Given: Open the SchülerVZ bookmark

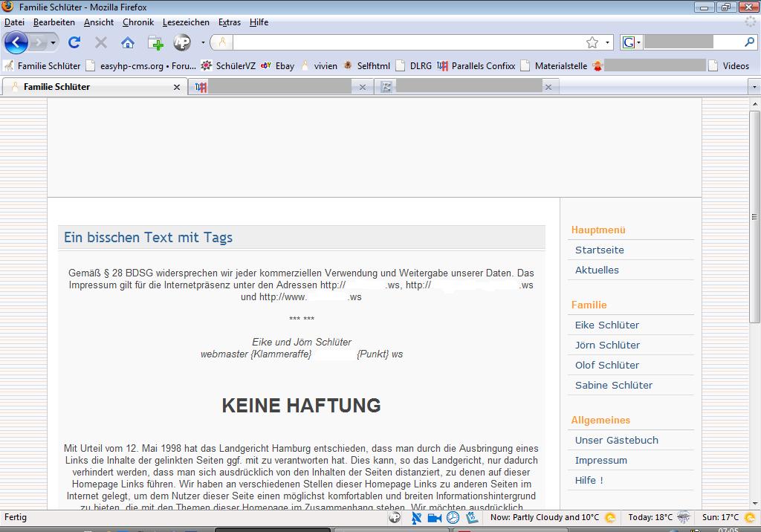Looking at the screenshot, I should pos(235,65).
